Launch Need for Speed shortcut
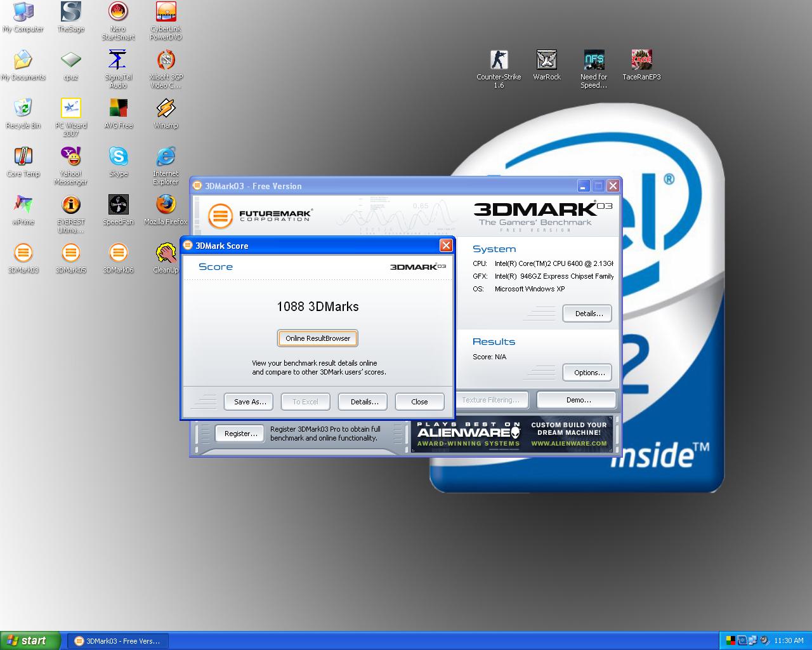The image size is (812, 650). (594, 69)
